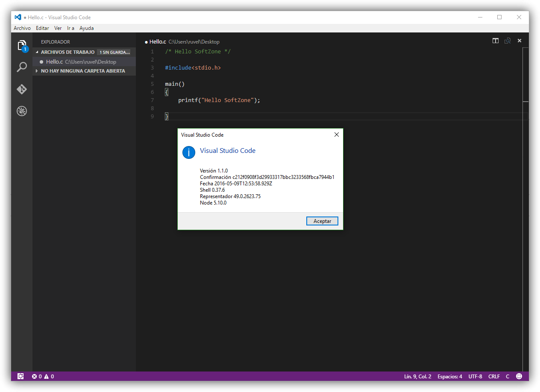Open the Ir a menu

tap(70, 28)
